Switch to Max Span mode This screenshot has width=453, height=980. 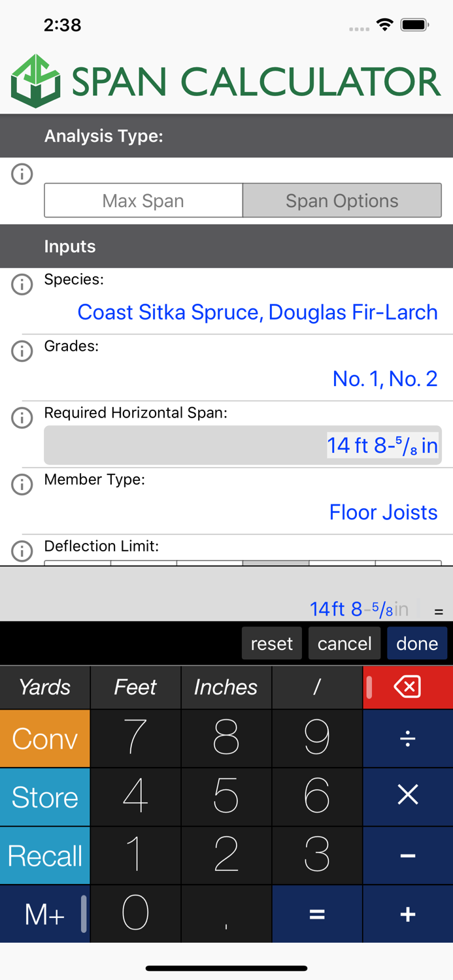[x=143, y=201]
